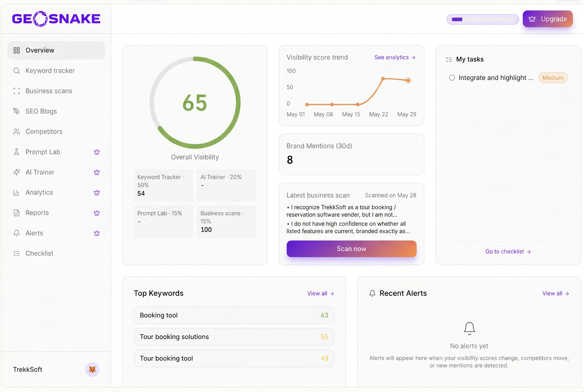Click the AI Trainer crown premium icon
This screenshot has height=392, width=584.
97,172
